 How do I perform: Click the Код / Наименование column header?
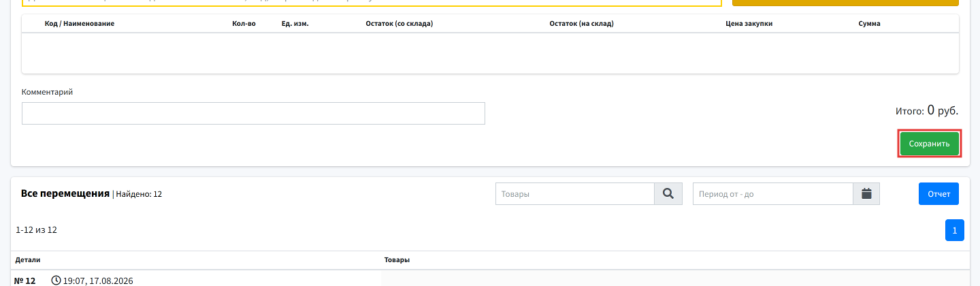[80, 24]
